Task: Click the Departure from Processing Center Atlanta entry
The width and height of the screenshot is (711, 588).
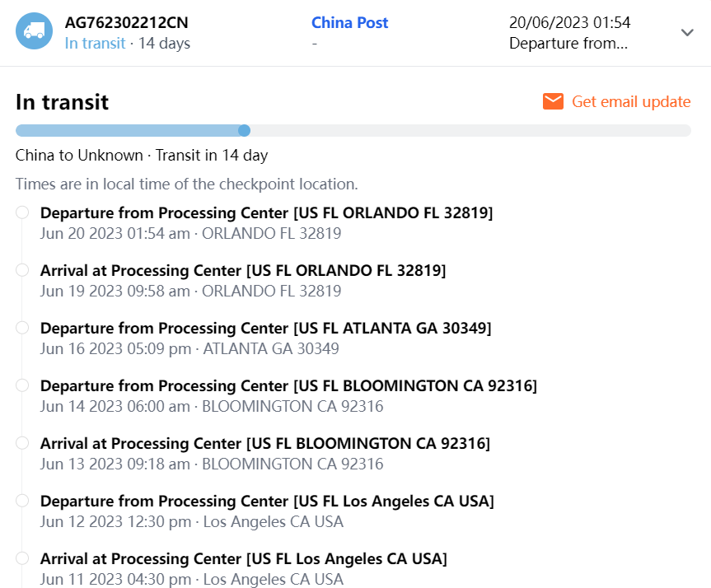Action: point(265,329)
